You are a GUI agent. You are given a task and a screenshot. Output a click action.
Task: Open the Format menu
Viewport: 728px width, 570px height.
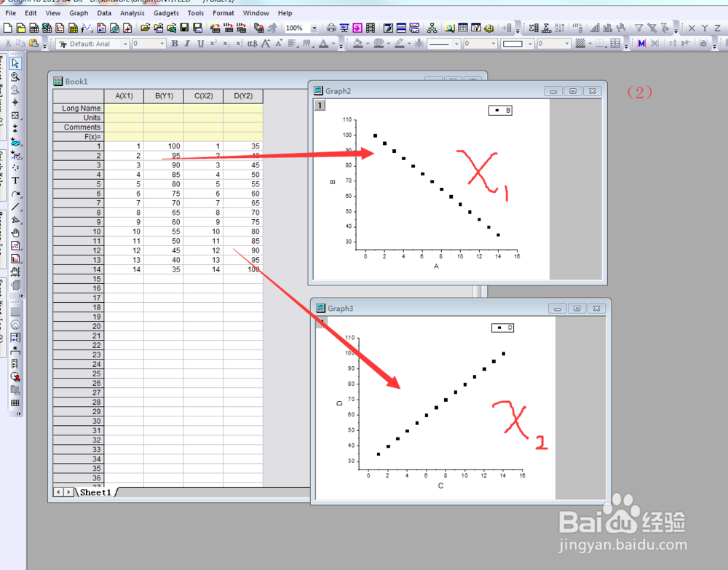(x=223, y=13)
